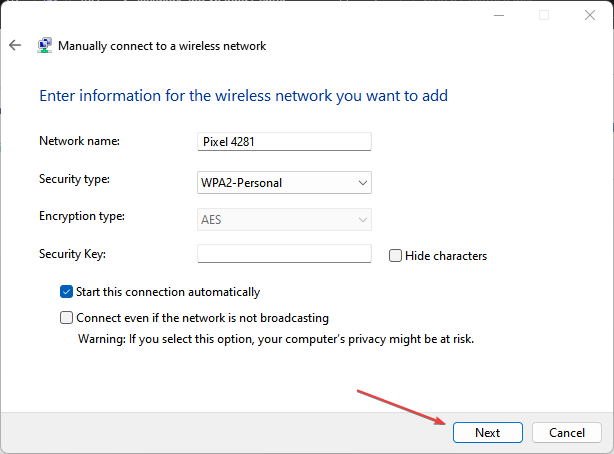This screenshot has width=614, height=454.
Task: Click the privacy risk warning text
Action: pyautogui.click(x=275, y=338)
